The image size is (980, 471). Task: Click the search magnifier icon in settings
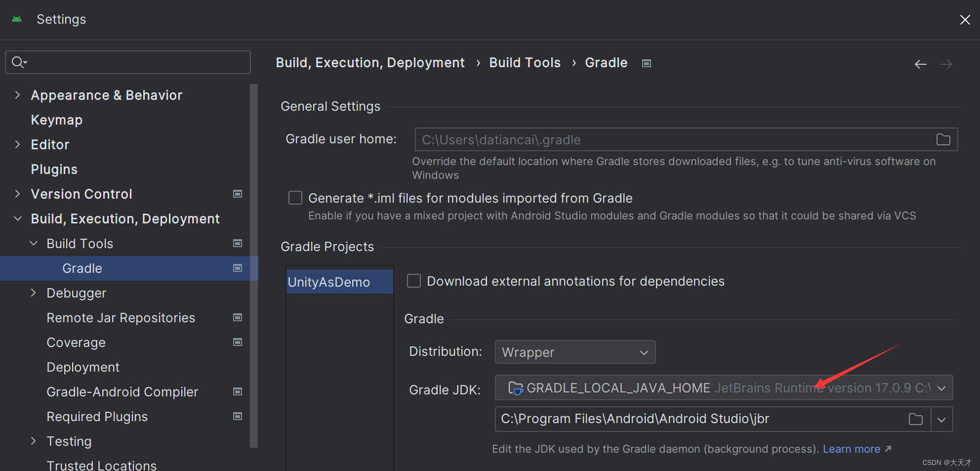tap(19, 62)
